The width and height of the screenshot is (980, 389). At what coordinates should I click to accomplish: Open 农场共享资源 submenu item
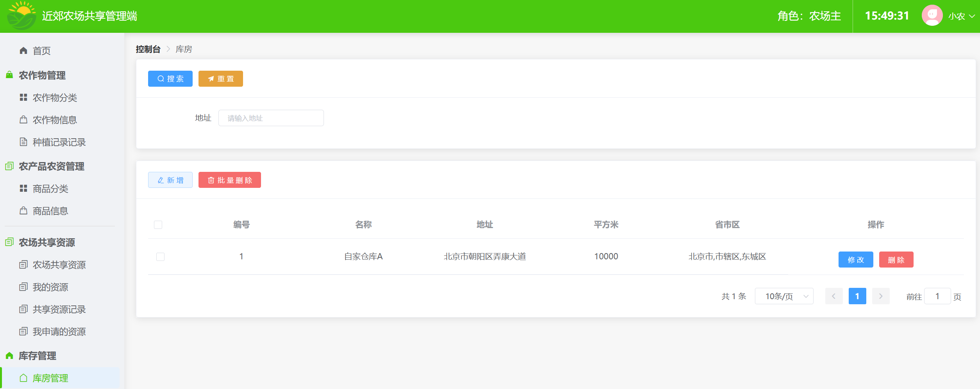(59, 265)
